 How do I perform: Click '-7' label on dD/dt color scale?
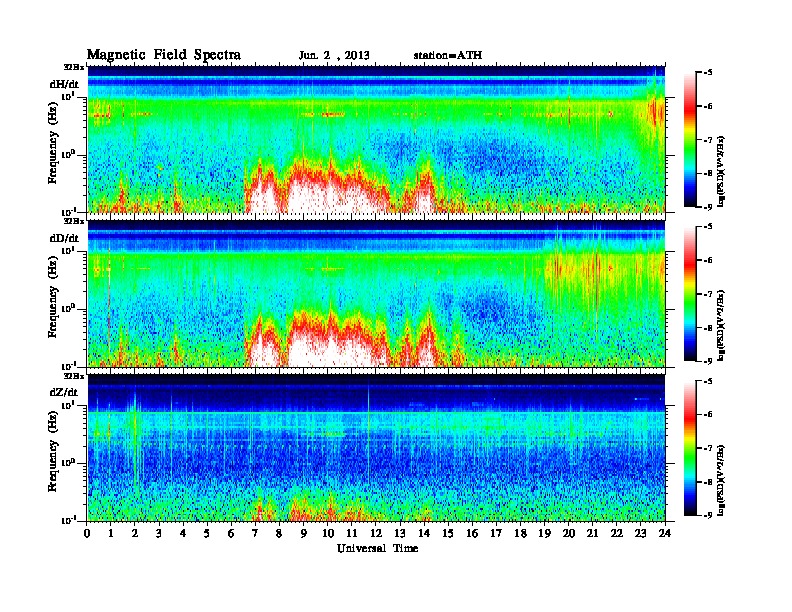[x=708, y=294]
